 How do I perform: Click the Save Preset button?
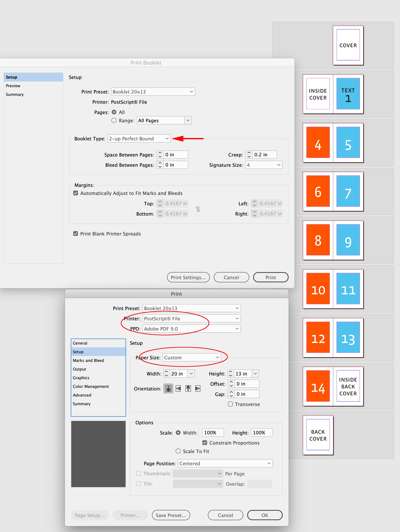(x=171, y=515)
